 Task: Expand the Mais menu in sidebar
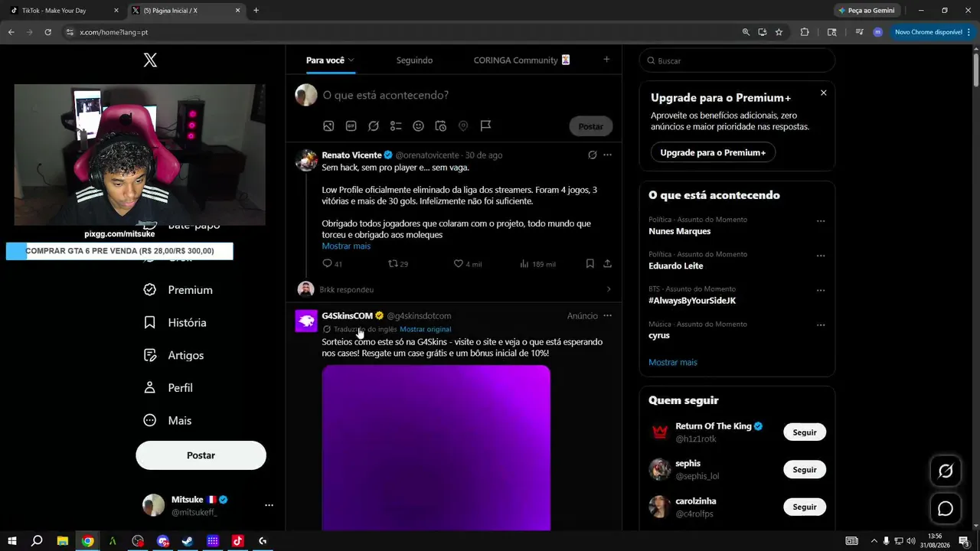coord(168,421)
